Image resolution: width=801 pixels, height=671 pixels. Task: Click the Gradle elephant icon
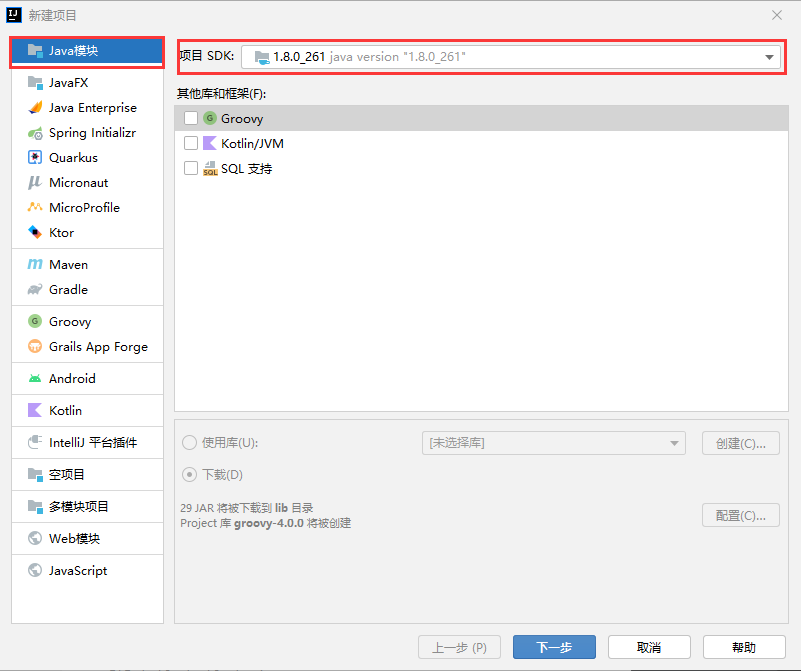point(35,290)
